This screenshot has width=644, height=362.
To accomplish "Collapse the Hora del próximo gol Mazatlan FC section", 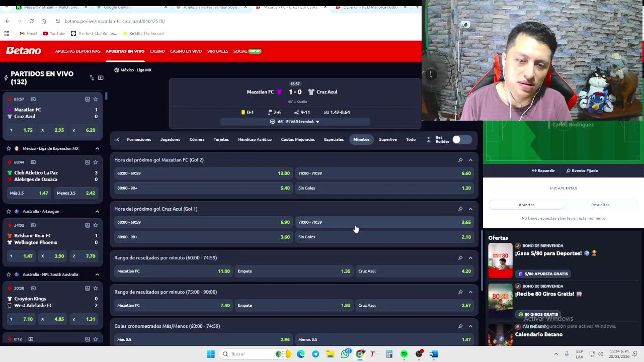I will [470, 160].
